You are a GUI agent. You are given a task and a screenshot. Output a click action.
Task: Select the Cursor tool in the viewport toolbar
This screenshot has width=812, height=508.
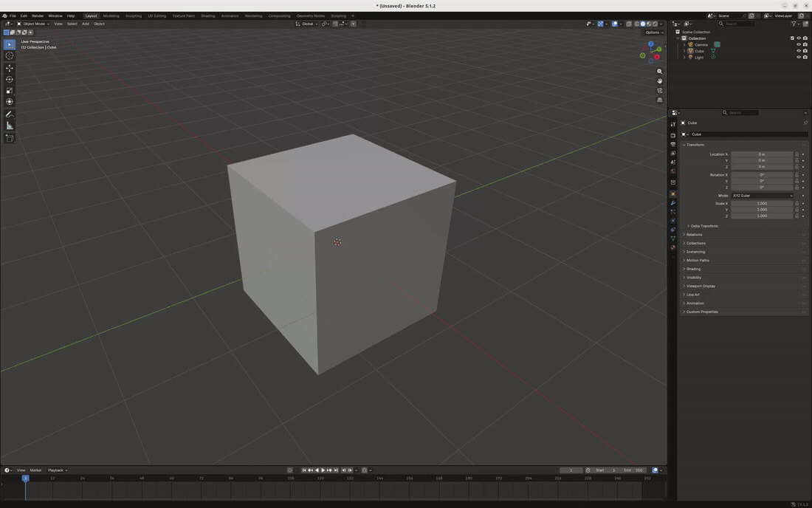point(10,56)
